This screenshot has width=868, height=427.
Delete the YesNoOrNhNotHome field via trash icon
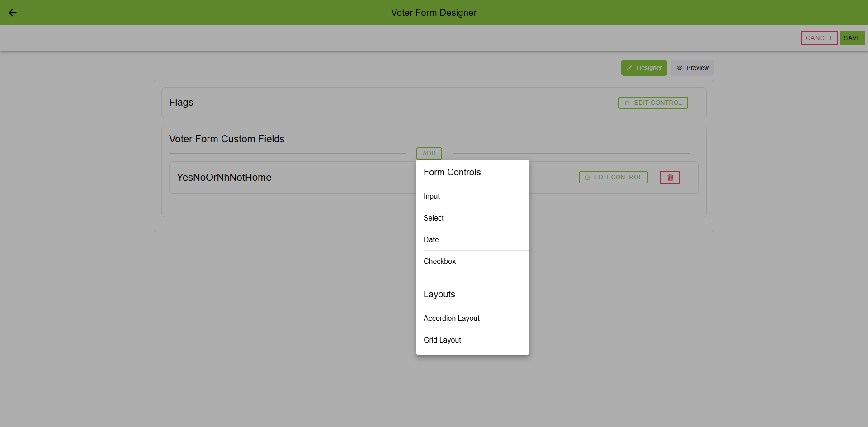[670, 178]
